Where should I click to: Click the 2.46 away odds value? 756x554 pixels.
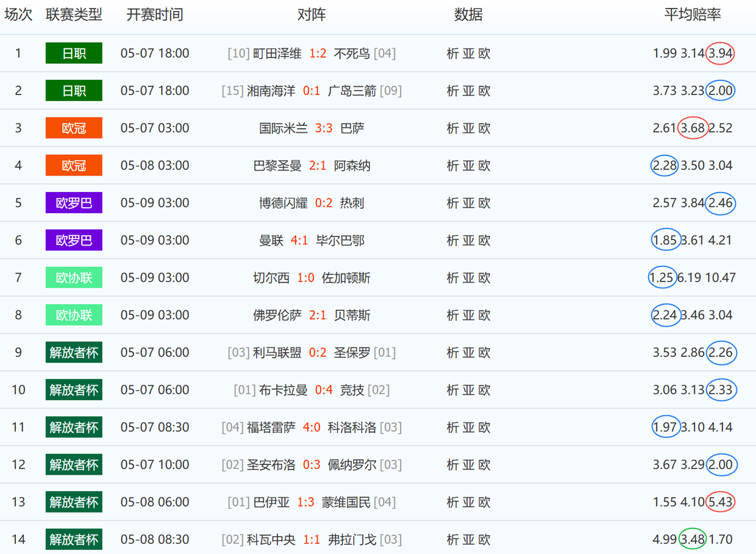pyautogui.click(x=720, y=203)
